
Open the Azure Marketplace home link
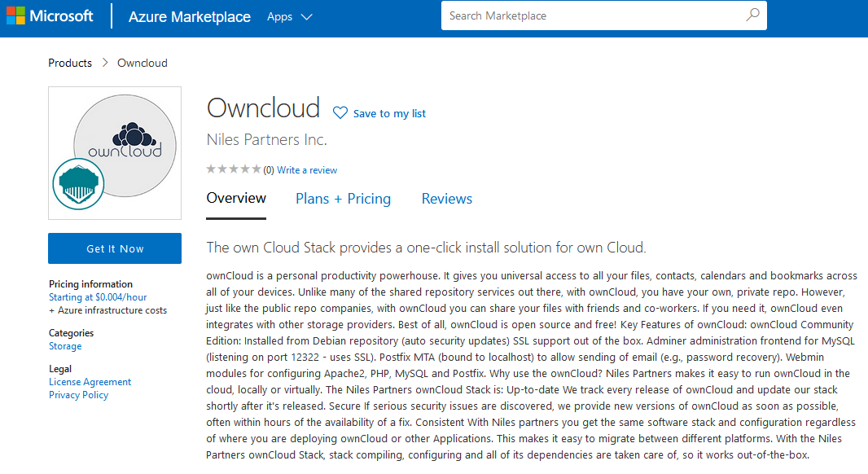coord(190,17)
